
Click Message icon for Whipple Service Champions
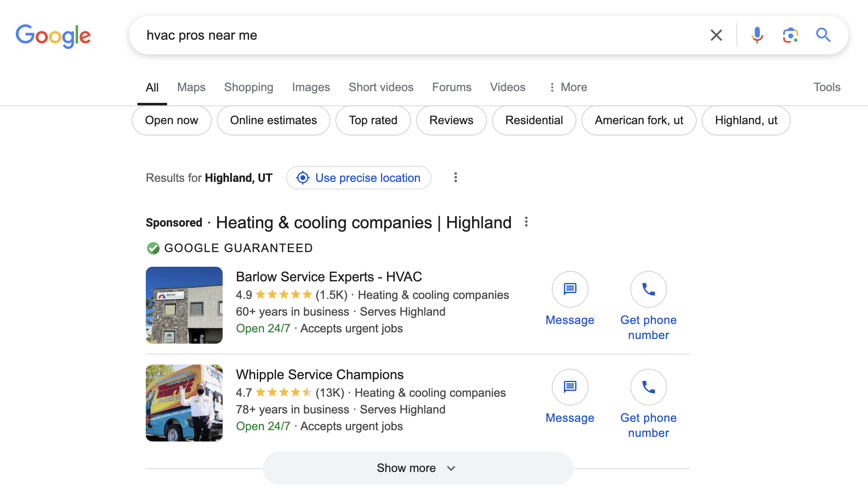tap(570, 387)
